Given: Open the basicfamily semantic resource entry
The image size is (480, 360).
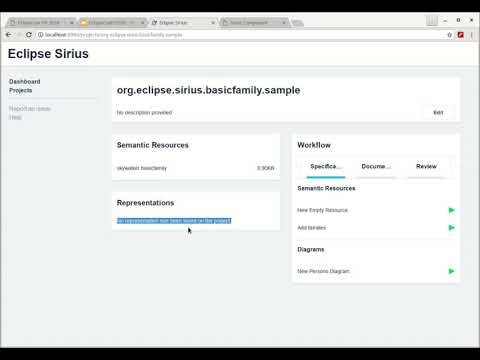Looking at the screenshot, I should coord(196,168).
